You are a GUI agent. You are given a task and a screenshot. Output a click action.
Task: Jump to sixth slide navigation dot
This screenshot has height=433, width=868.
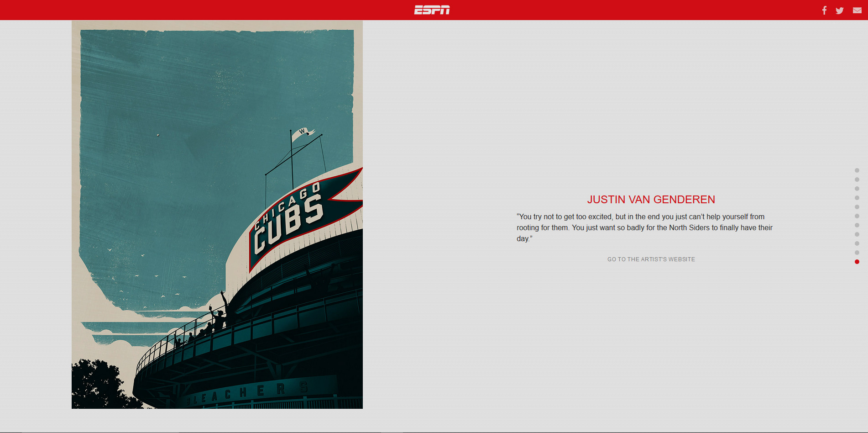pos(857,216)
